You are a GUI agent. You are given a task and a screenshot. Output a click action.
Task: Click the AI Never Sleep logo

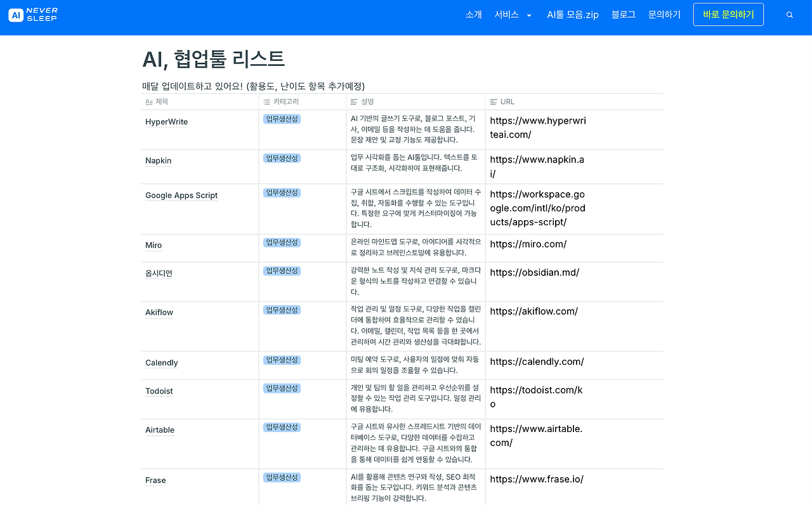[33, 15]
